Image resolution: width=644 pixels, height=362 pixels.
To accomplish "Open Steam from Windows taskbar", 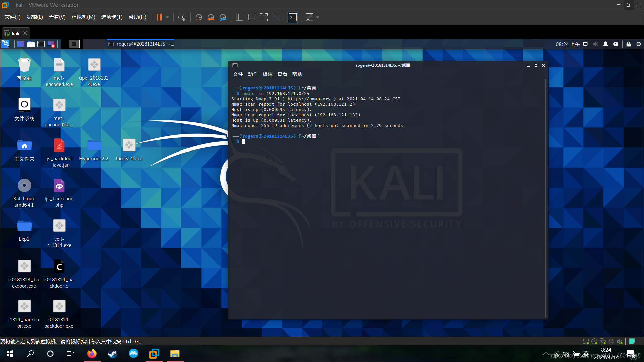I will click(x=112, y=354).
